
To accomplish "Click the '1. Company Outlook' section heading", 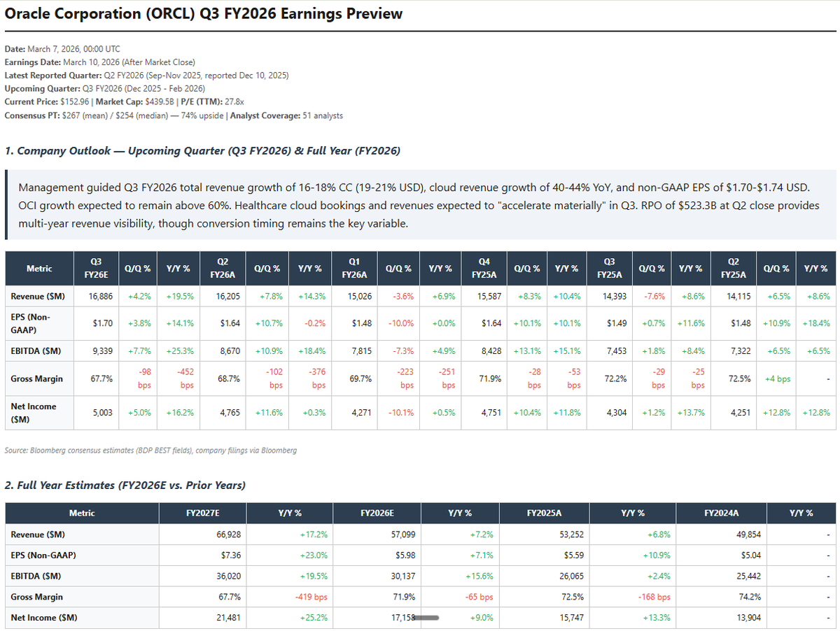I will click(x=202, y=151).
